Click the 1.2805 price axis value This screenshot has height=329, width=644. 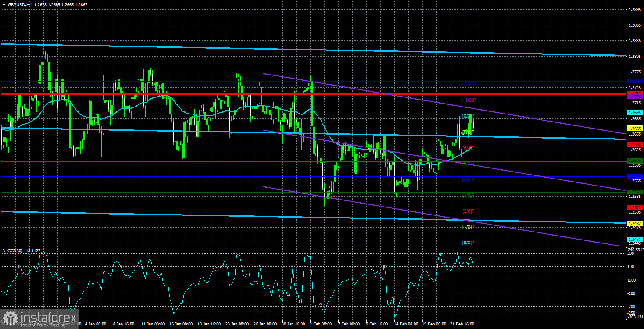click(x=635, y=56)
